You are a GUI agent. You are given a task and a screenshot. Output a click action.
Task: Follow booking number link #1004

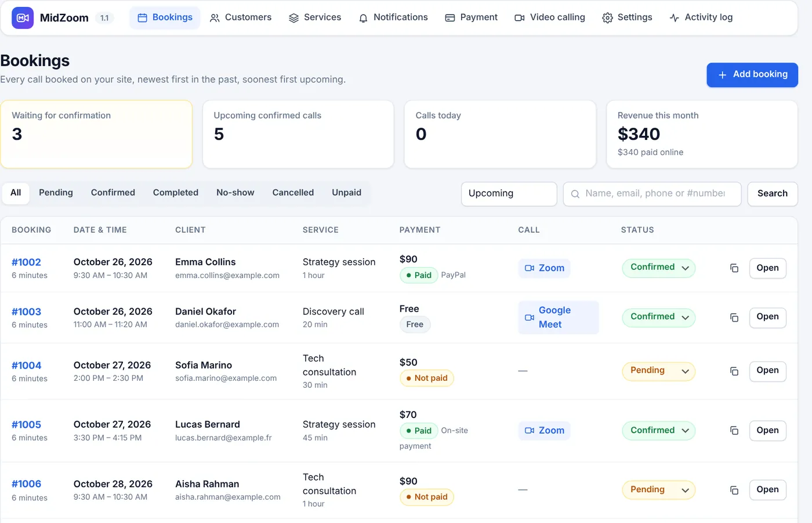coord(26,366)
